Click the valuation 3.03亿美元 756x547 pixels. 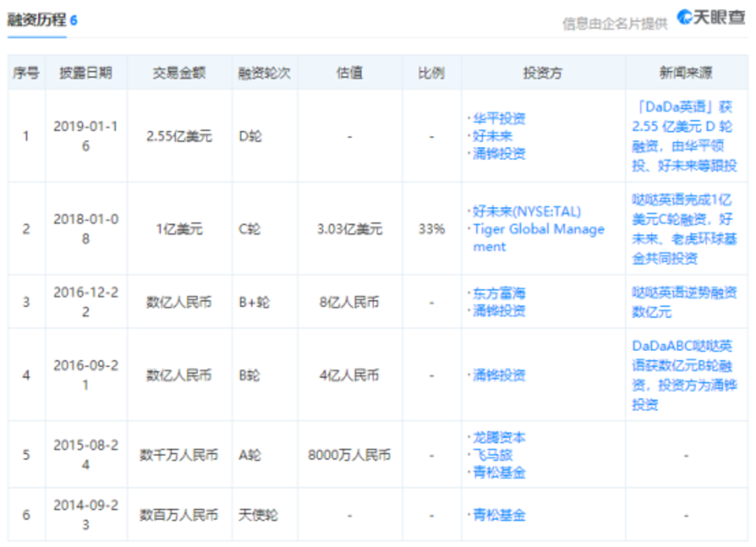tap(349, 229)
